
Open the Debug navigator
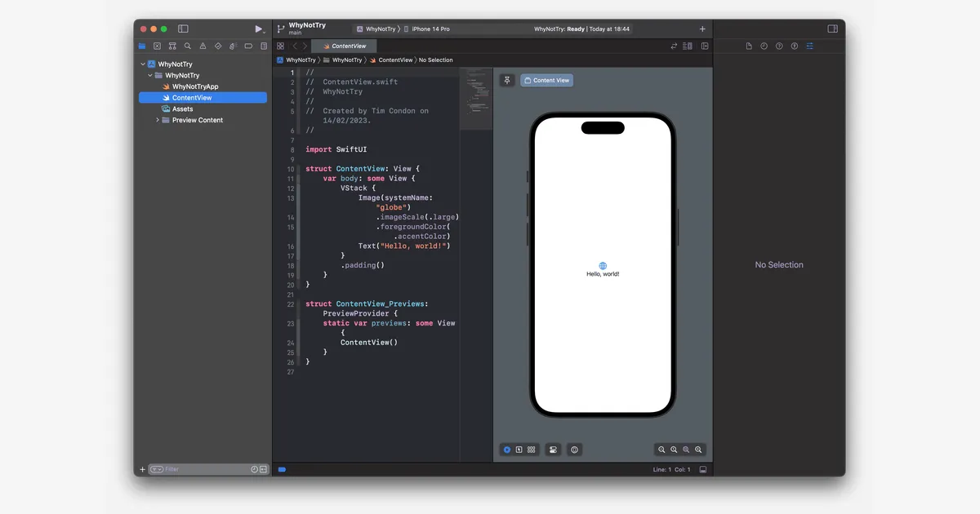pos(233,47)
